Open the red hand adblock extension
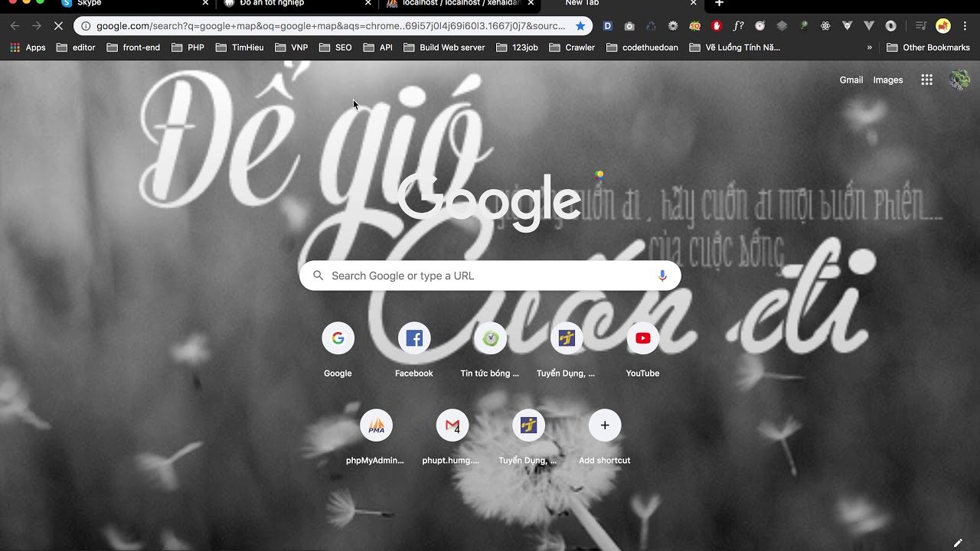This screenshot has width=980, height=551. 717,26
